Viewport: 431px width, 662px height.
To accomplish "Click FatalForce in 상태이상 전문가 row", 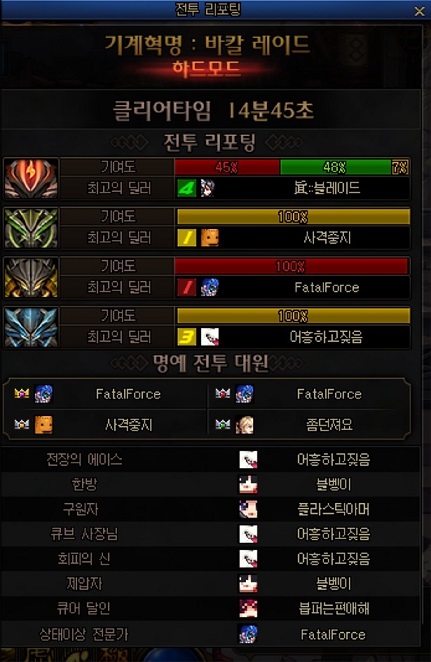I will click(x=333, y=634).
